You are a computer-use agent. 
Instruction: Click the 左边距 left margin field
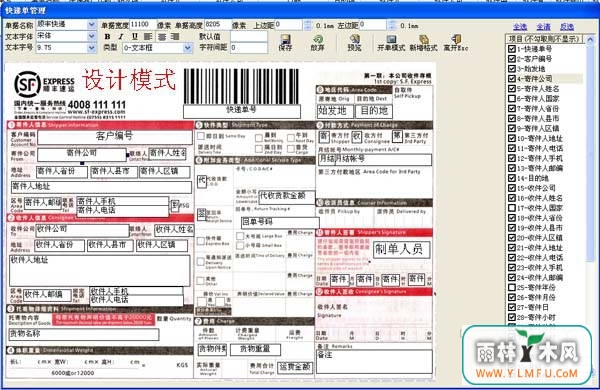tap(373, 25)
